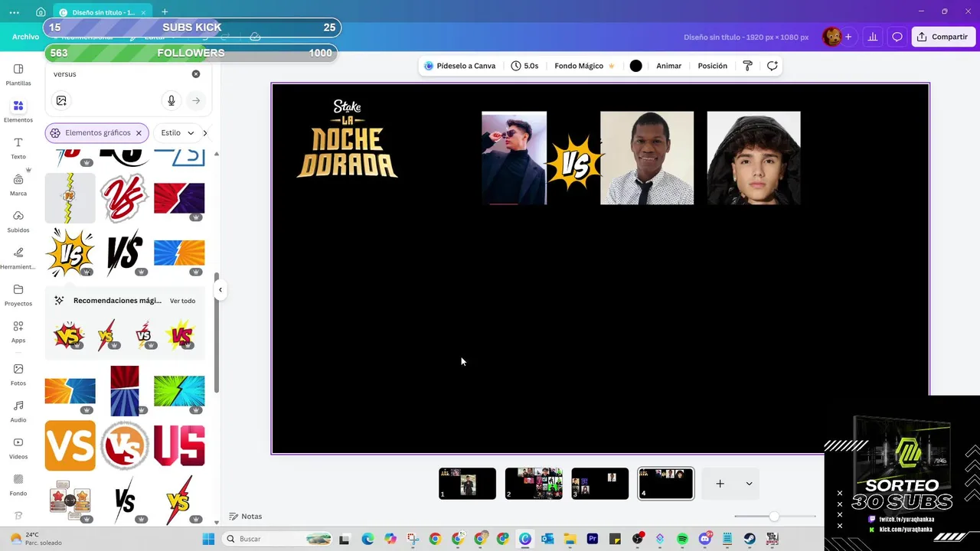Screen dimensions: 980x551
Task: Select the copy style paint roller icon
Action: click(x=748, y=66)
